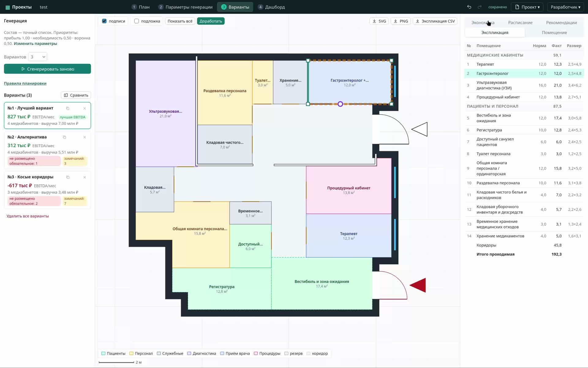Viewport: 588px width, 368px height.
Task: Open the Правила планировки link
Action: pyautogui.click(x=25, y=83)
